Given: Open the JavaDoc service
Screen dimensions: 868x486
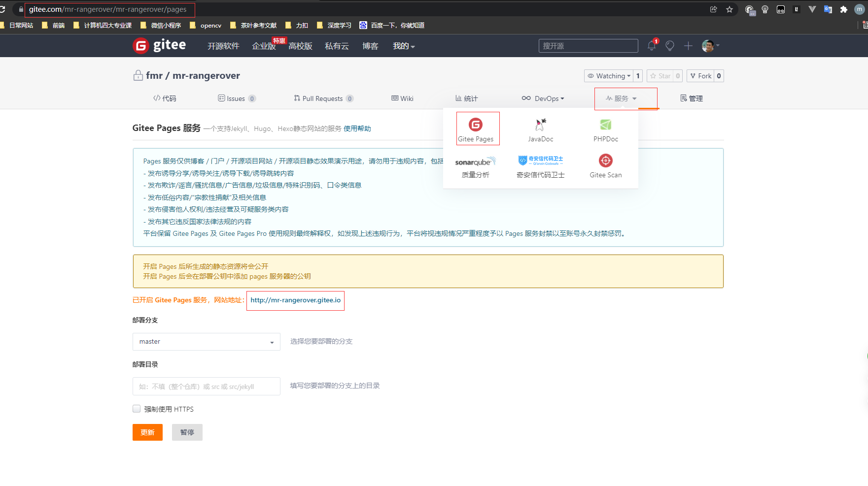Looking at the screenshot, I should click(x=541, y=130).
